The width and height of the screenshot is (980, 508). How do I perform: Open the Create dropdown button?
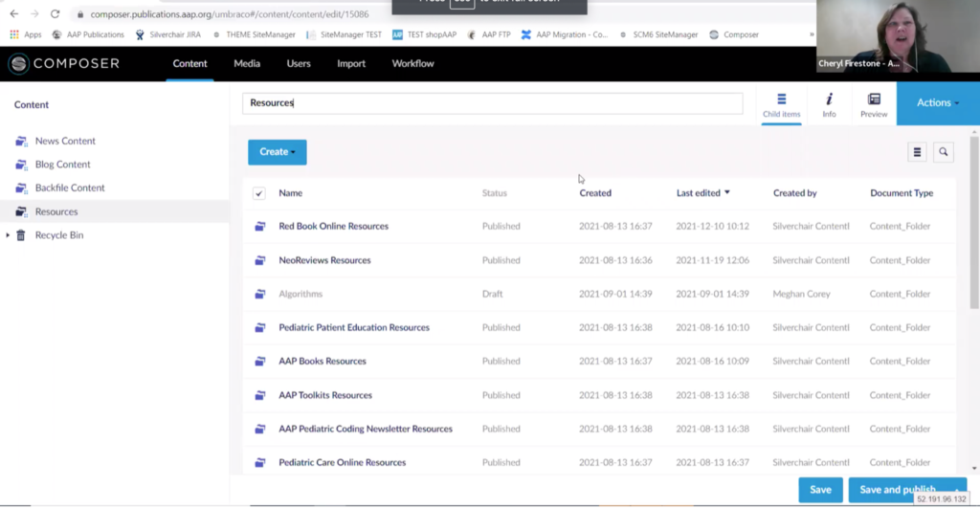[x=277, y=152]
